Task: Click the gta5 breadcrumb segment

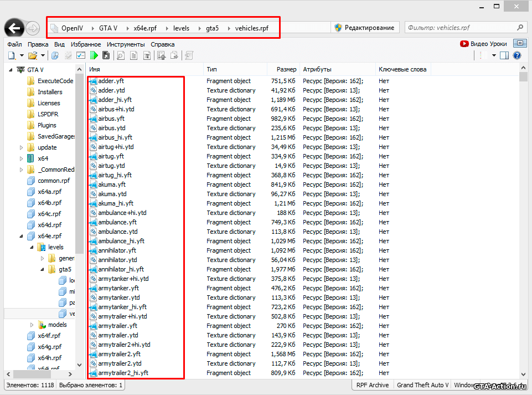Action: pyautogui.click(x=213, y=28)
